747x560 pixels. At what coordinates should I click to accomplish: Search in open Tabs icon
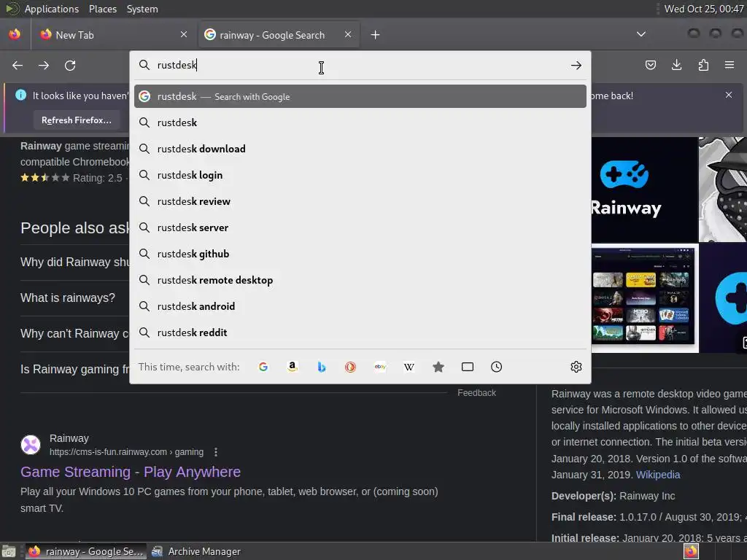tap(468, 367)
